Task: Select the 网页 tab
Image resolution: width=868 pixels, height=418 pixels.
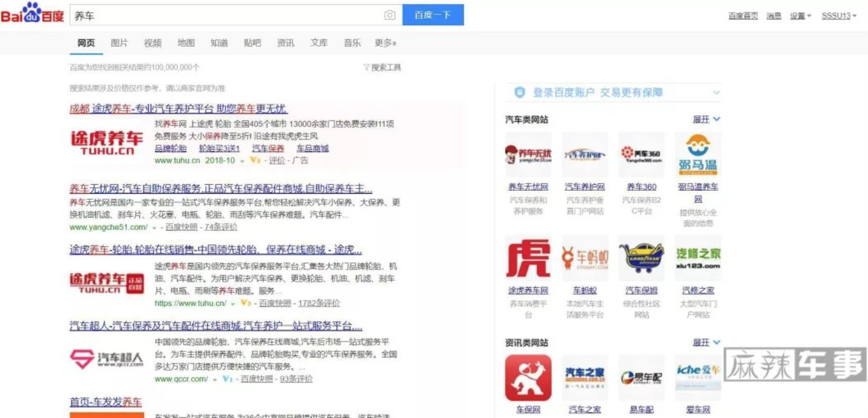Action: click(86, 43)
